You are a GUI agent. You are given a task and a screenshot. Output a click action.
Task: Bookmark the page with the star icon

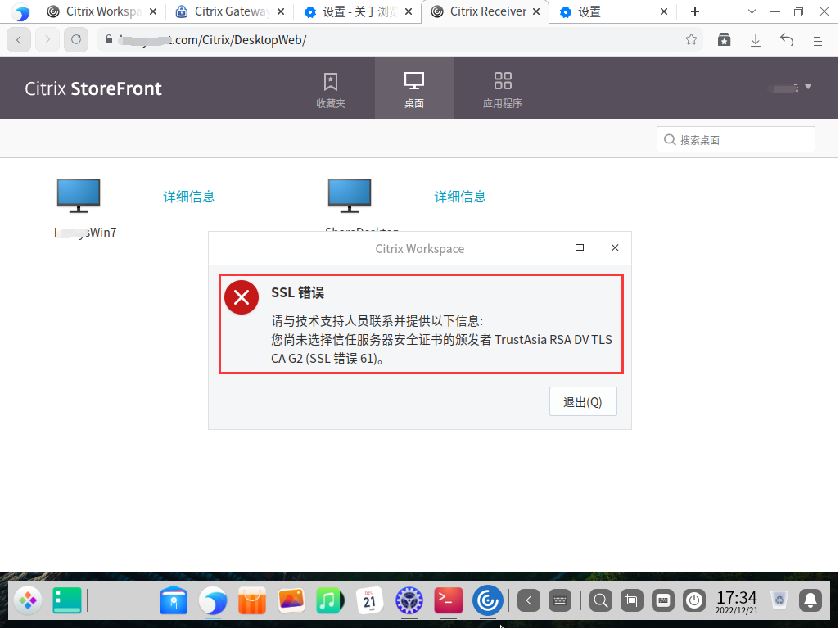click(x=691, y=39)
